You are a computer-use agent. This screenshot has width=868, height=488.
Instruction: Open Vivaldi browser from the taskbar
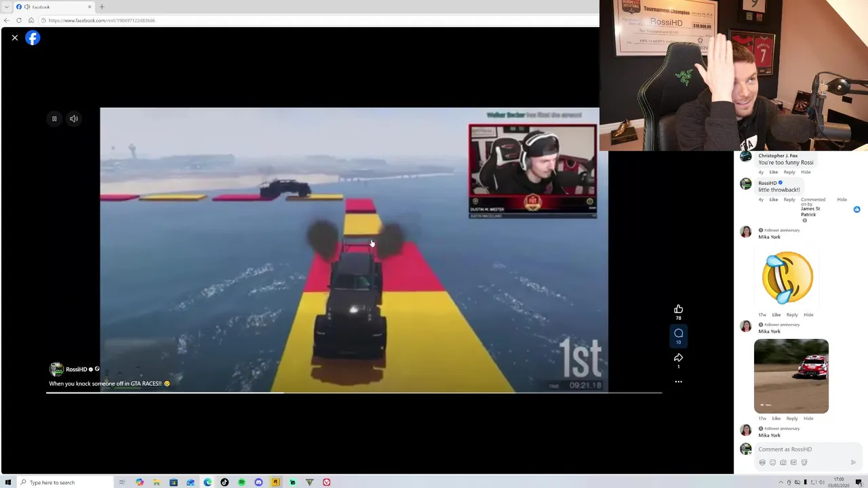click(326, 483)
